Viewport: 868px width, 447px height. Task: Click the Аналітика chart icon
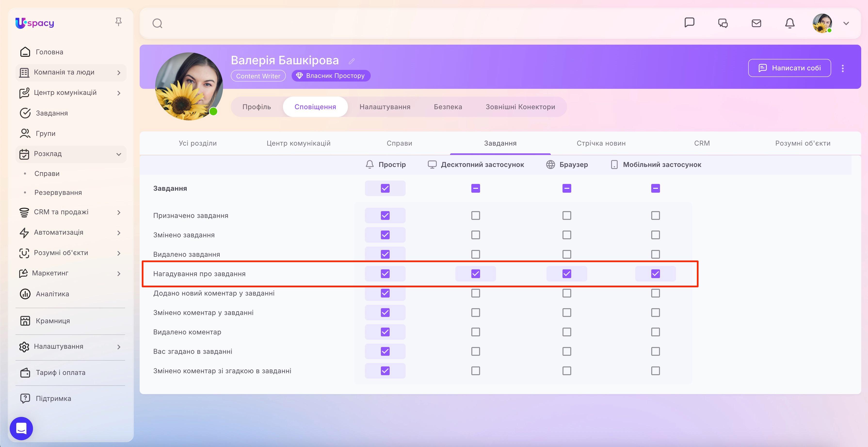[25, 294]
